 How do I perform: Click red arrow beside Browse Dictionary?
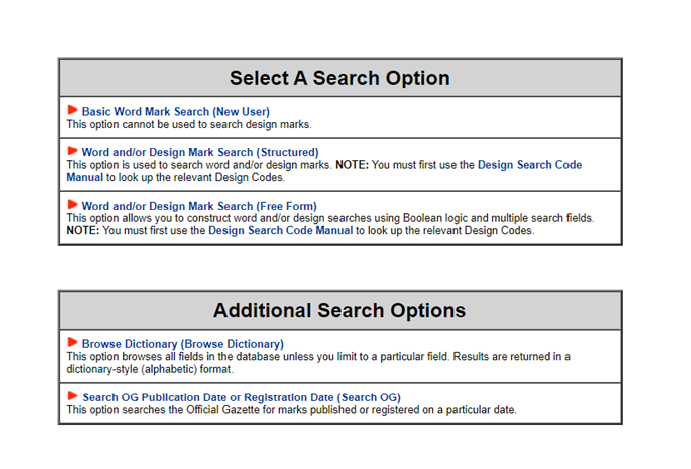pyautogui.click(x=73, y=342)
